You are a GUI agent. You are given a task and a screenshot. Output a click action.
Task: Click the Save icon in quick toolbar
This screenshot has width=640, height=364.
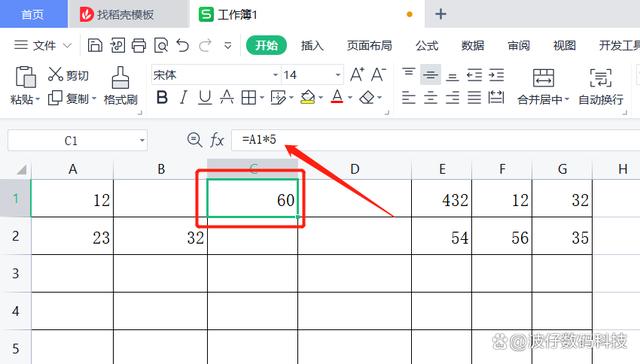pyautogui.click(x=95, y=45)
